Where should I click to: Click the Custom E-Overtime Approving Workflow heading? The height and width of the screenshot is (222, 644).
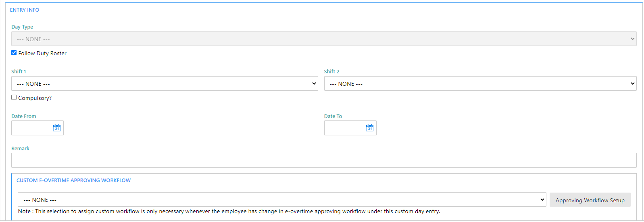[73, 181]
